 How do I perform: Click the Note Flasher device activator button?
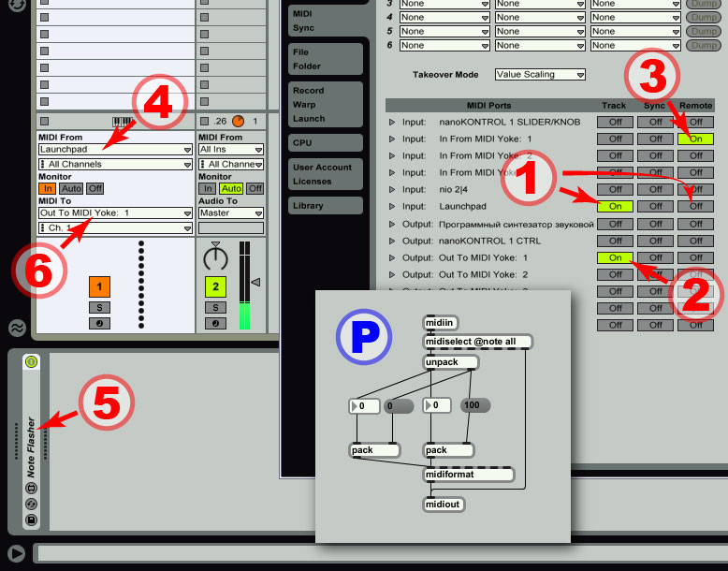pos(31,361)
